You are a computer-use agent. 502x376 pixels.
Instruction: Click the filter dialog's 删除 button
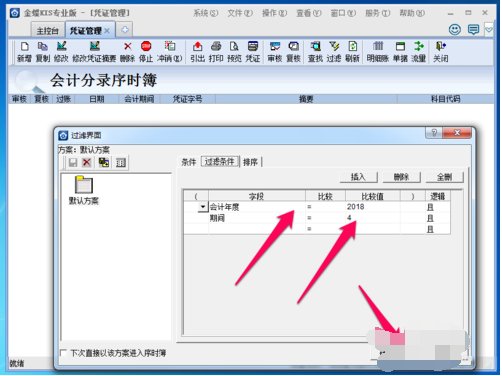pos(401,177)
